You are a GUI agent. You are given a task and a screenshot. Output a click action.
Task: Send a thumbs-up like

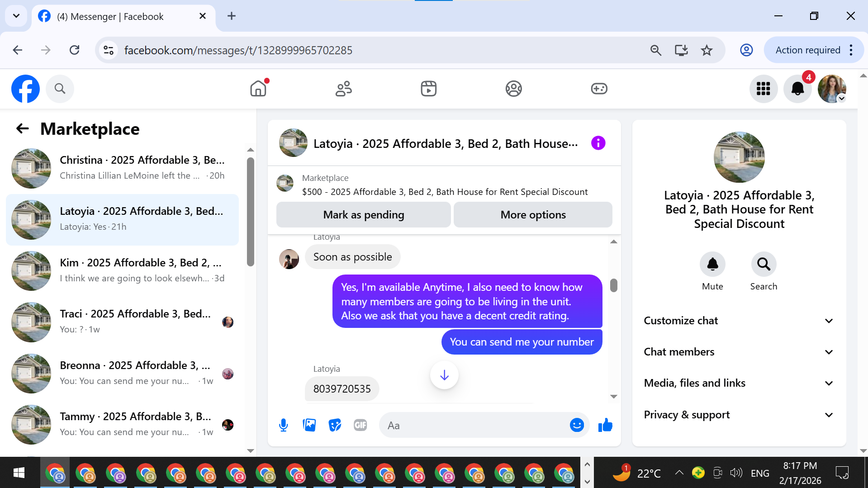[x=605, y=425]
